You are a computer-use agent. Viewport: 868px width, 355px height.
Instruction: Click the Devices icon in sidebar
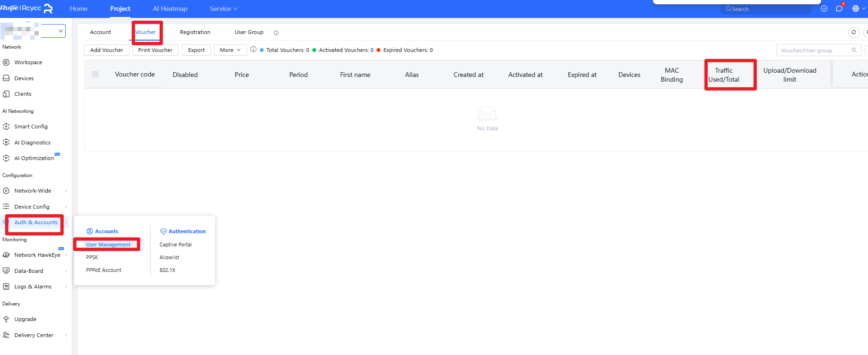coord(6,78)
